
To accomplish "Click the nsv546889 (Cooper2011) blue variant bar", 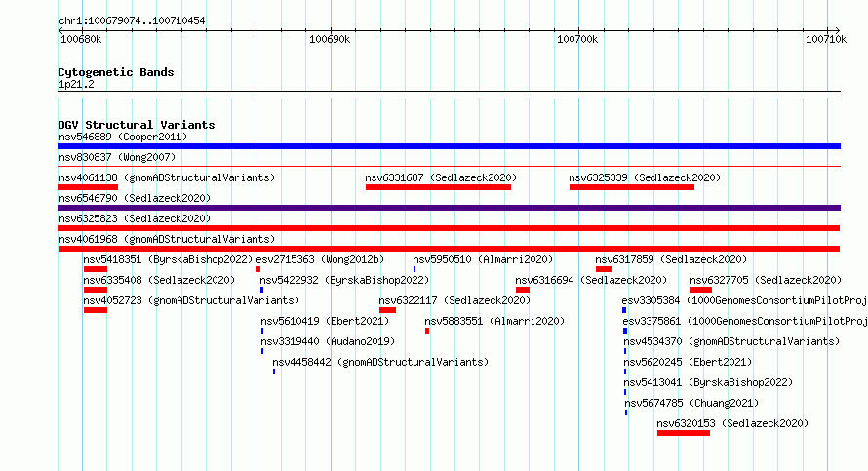I will [x=449, y=146].
